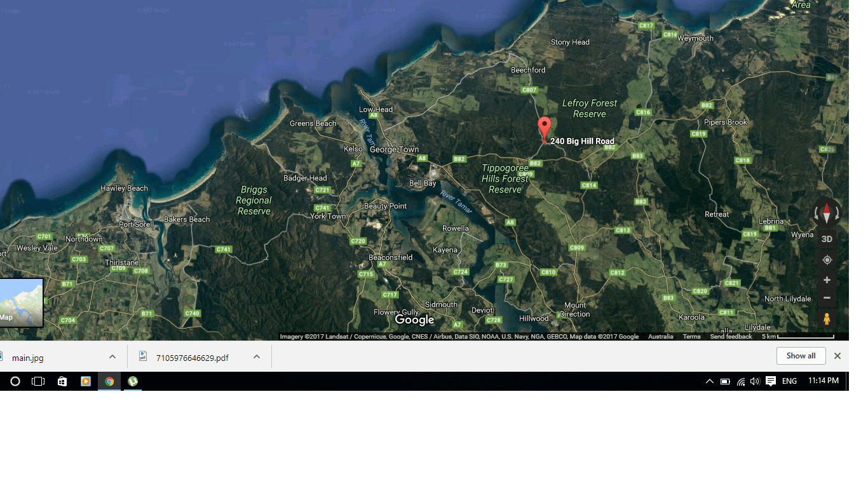Switch to Map view using the inset preview

coord(22,302)
